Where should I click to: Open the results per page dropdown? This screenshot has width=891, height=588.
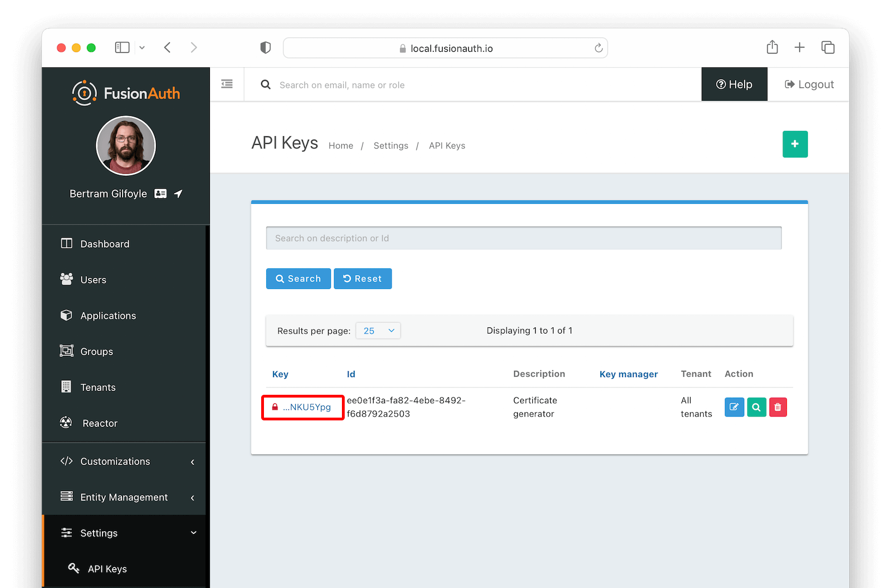click(378, 330)
